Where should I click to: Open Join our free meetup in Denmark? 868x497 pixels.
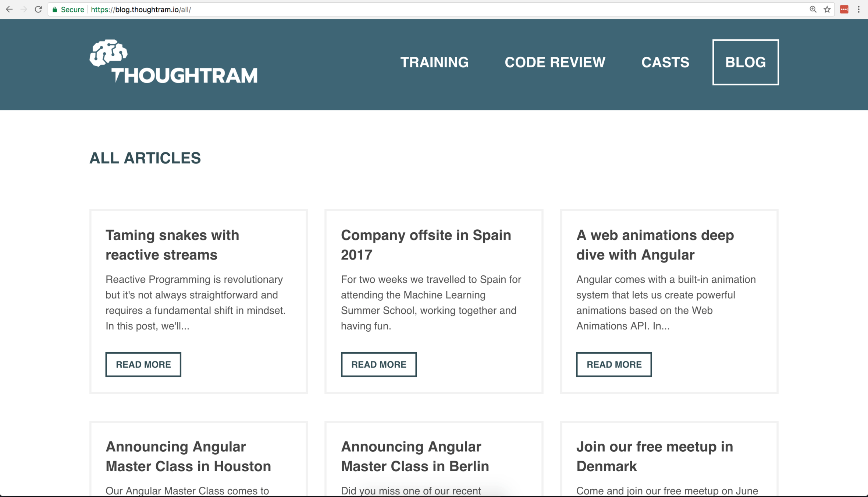click(654, 456)
